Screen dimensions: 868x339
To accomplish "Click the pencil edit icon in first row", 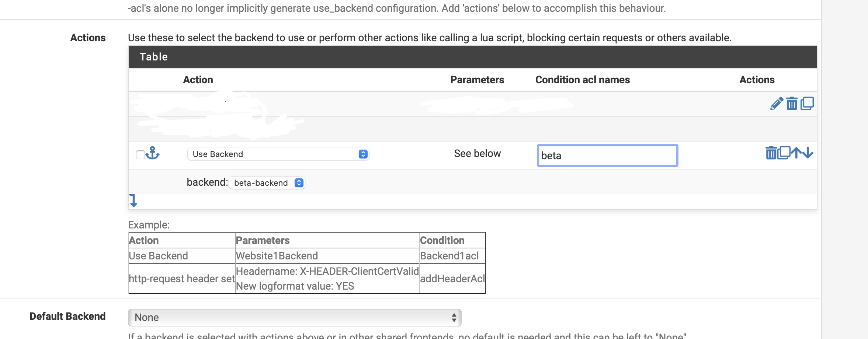I will (777, 104).
